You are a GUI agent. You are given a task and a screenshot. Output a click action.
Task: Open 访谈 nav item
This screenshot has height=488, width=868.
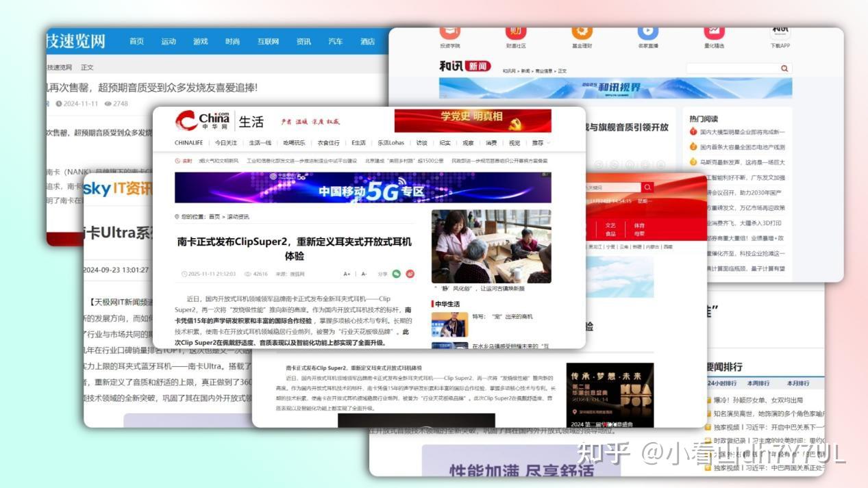click(422, 143)
